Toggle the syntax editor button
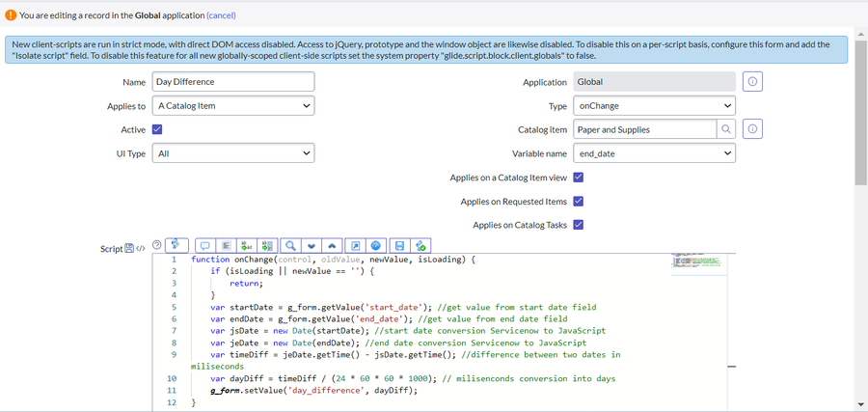 click(x=177, y=245)
